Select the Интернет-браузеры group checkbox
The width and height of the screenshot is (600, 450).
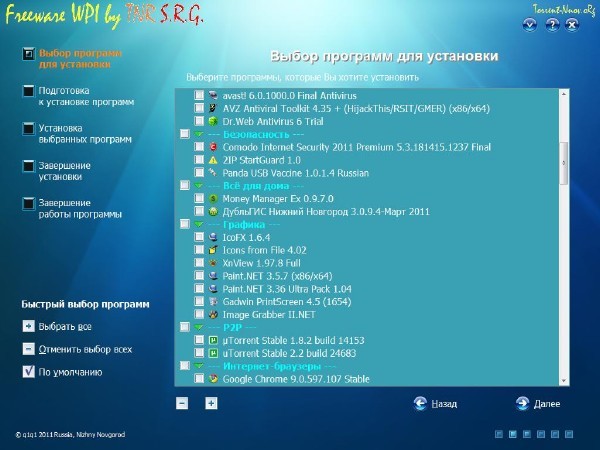coord(185,365)
